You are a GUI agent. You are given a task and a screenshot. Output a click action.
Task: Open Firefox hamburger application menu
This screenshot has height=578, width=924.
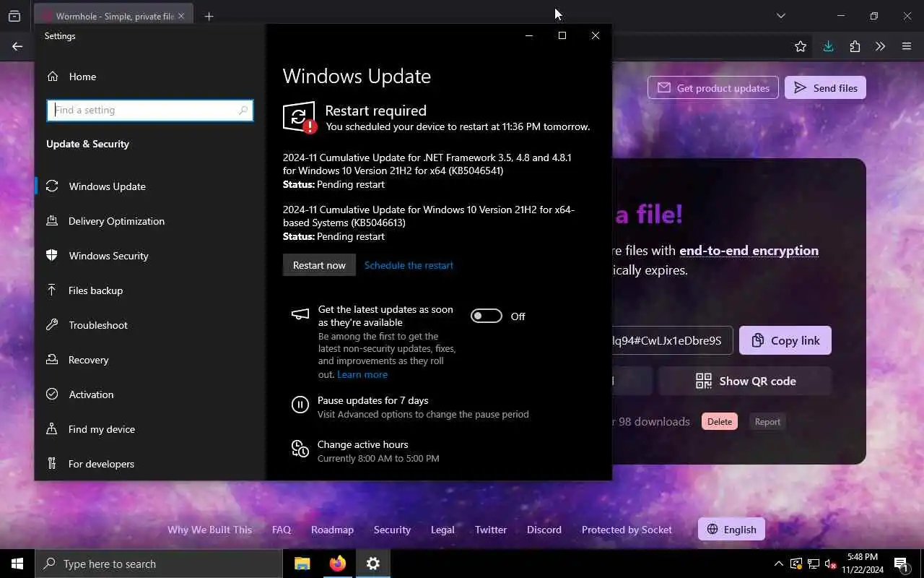[907, 46]
